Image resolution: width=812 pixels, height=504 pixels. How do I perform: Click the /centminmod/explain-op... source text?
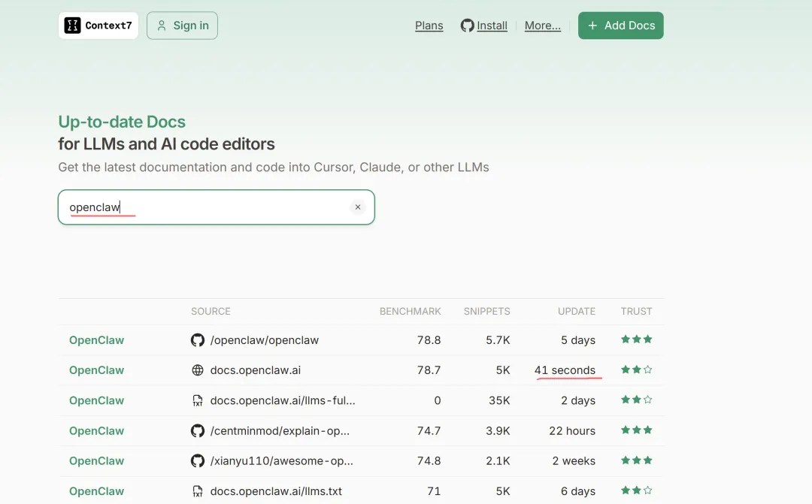pyautogui.click(x=280, y=430)
